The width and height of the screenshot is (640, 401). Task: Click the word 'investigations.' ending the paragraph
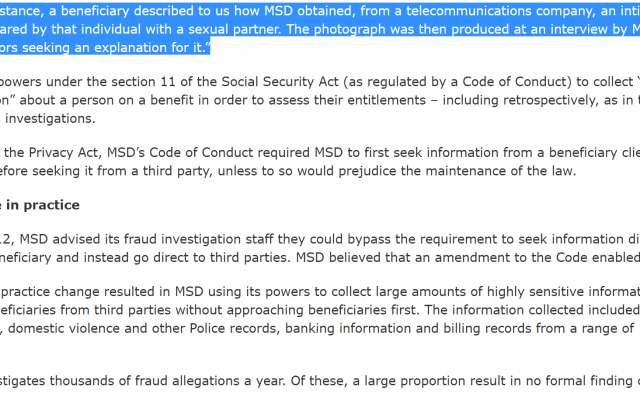(x=50, y=118)
